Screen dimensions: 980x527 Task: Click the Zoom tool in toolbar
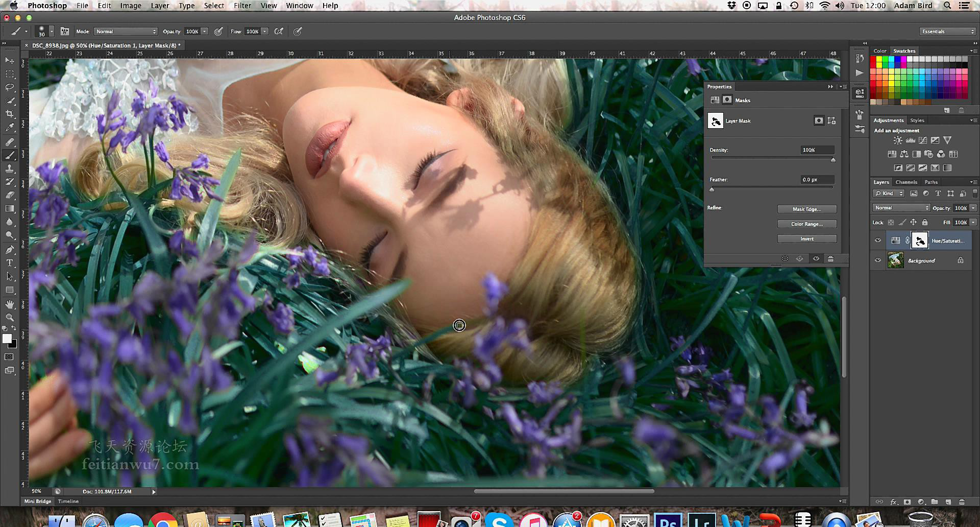click(x=10, y=317)
